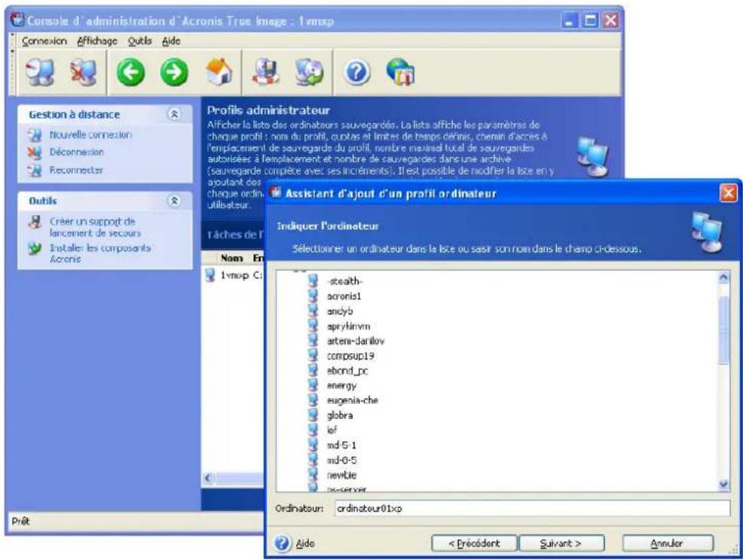Click the icon beside Déconnexion

34,152
